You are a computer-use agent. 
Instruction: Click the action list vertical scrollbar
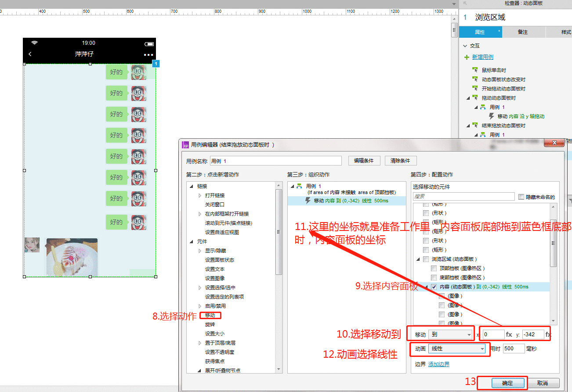tap(279, 231)
